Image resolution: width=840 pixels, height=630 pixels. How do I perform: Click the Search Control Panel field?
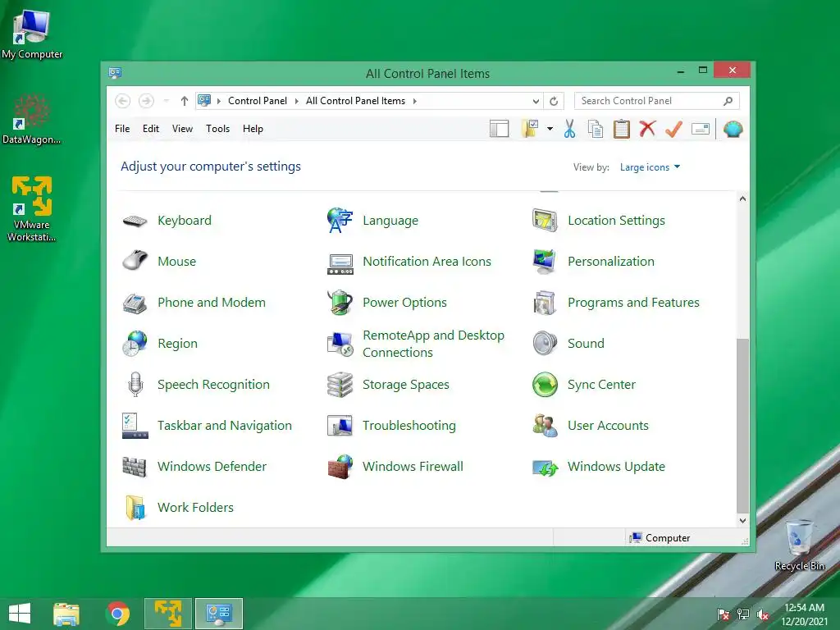[657, 101]
